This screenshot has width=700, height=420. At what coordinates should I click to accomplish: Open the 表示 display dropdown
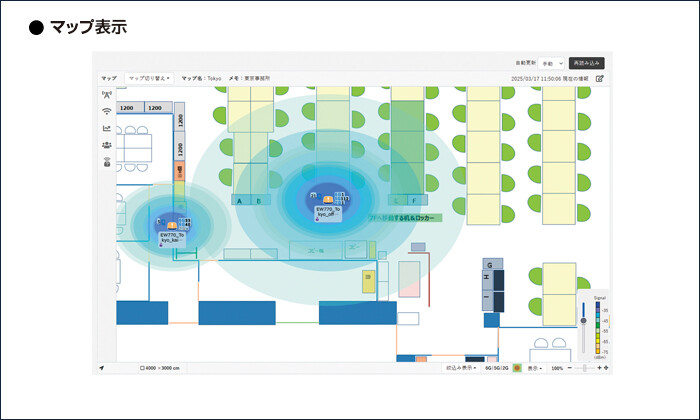(535, 368)
